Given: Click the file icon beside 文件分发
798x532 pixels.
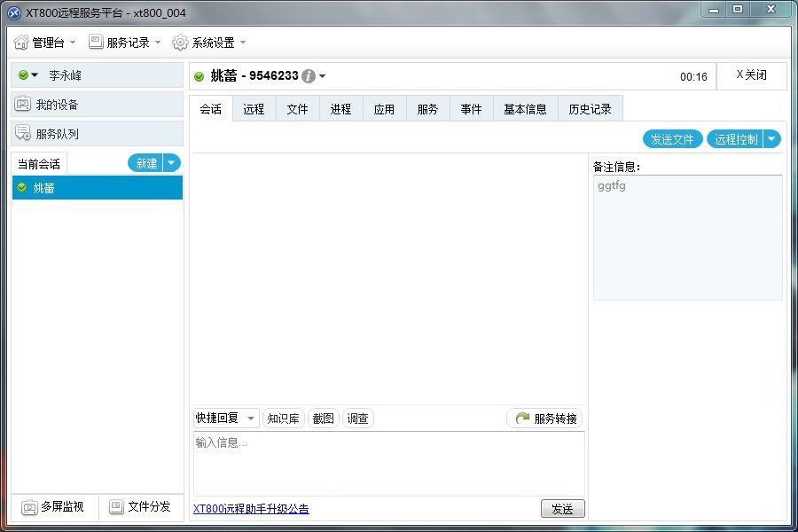Looking at the screenshot, I should click(x=116, y=506).
